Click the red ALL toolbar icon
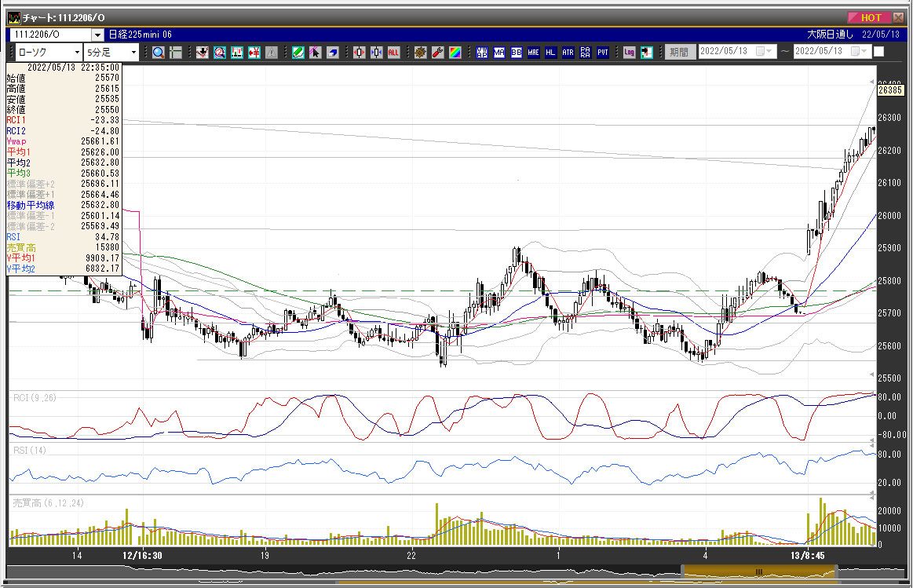 click(x=393, y=53)
